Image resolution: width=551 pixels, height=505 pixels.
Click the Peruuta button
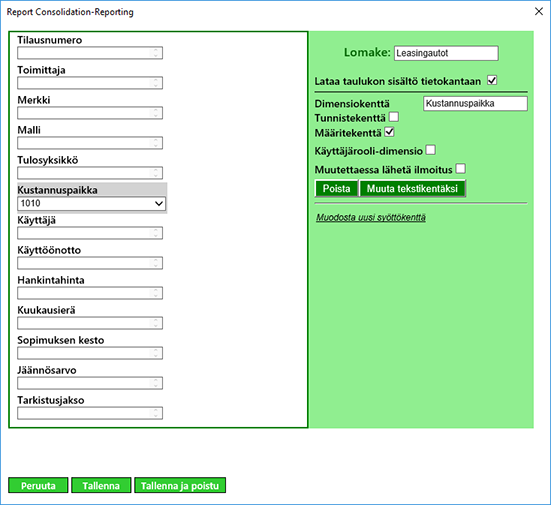[38, 485]
